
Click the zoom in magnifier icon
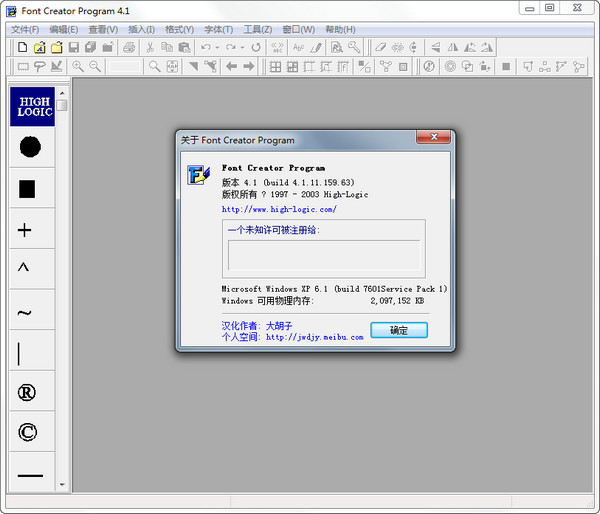click(x=78, y=66)
